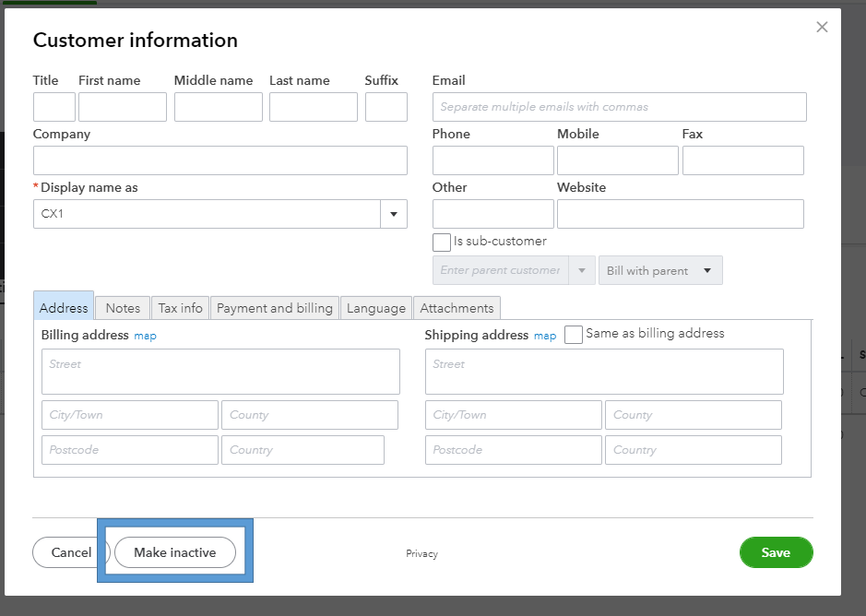Select the billing Street text box
This screenshot has height=616, width=866.
220,372
